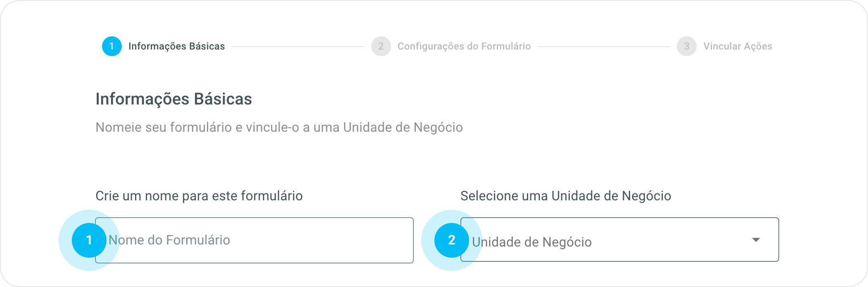This screenshot has width=868, height=287.
Task: Click the gray step 3 circle
Action: (686, 46)
